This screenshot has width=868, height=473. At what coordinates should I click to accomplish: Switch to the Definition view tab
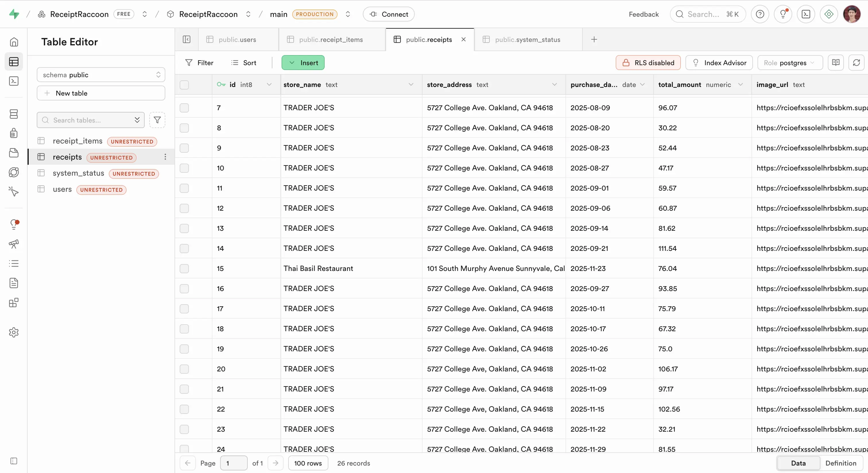pos(840,463)
